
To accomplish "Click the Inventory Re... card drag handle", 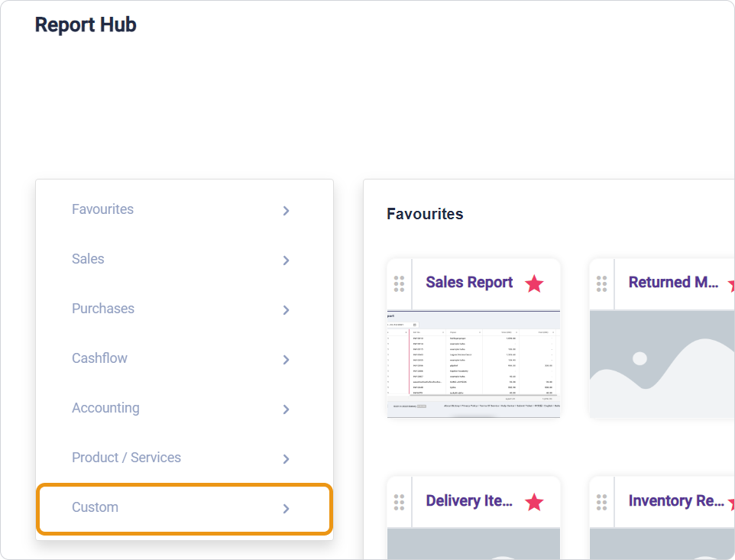I will pyautogui.click(x=601, y=503).
